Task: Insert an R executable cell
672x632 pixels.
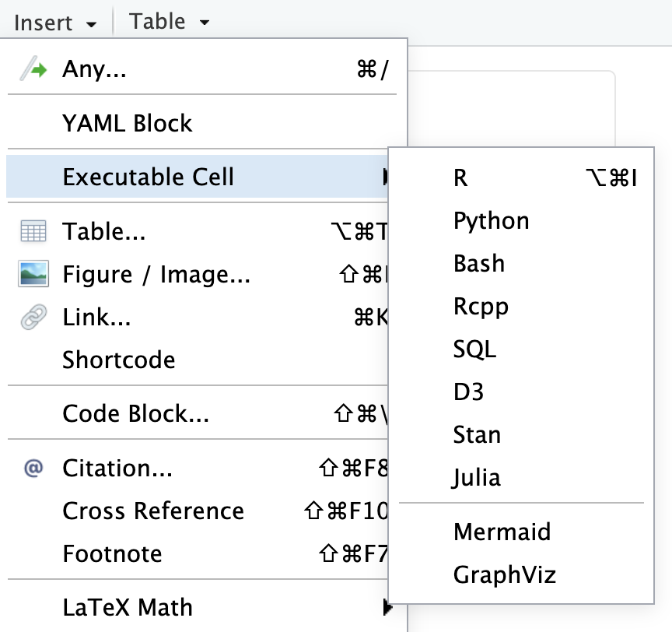Action: [x=461, y=178]
